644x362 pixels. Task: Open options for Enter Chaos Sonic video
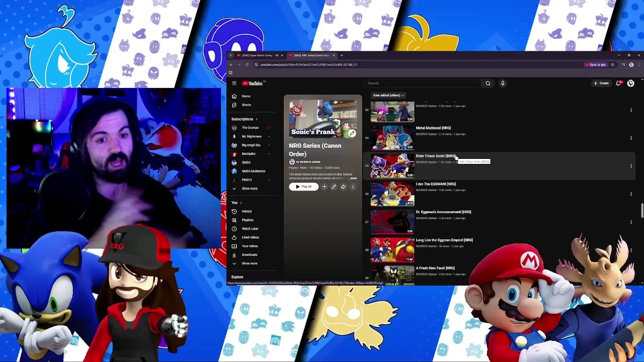click(x=631, y=166)
